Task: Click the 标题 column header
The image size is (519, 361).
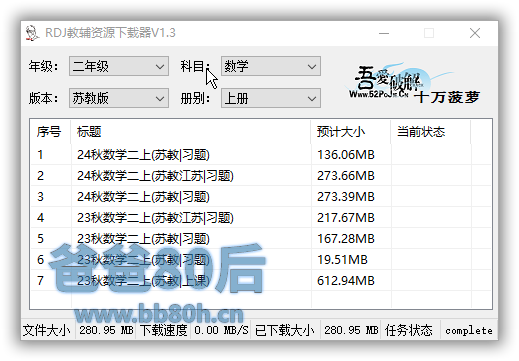Action: point(190,132)
